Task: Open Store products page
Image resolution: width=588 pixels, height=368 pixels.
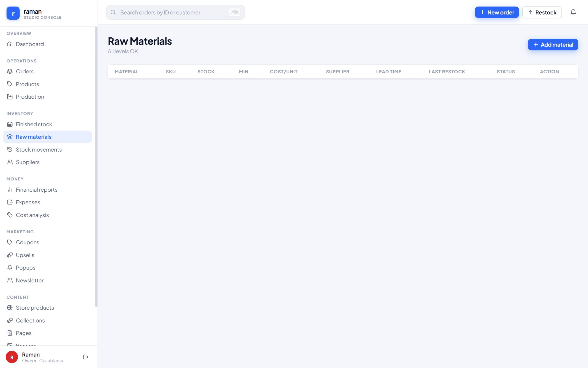Action: pos(47,307)
